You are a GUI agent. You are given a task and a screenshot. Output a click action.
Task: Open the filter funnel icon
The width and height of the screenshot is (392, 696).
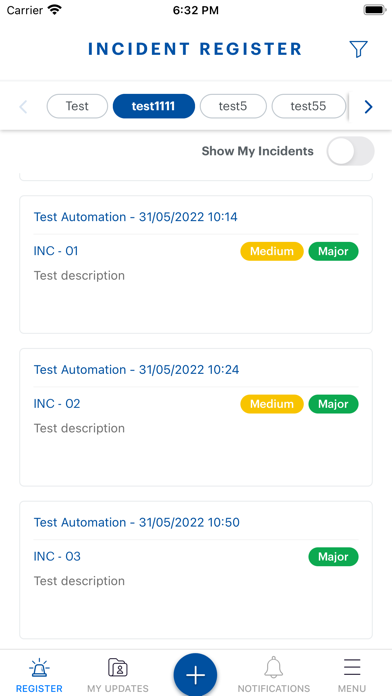(x=358, y=49)
